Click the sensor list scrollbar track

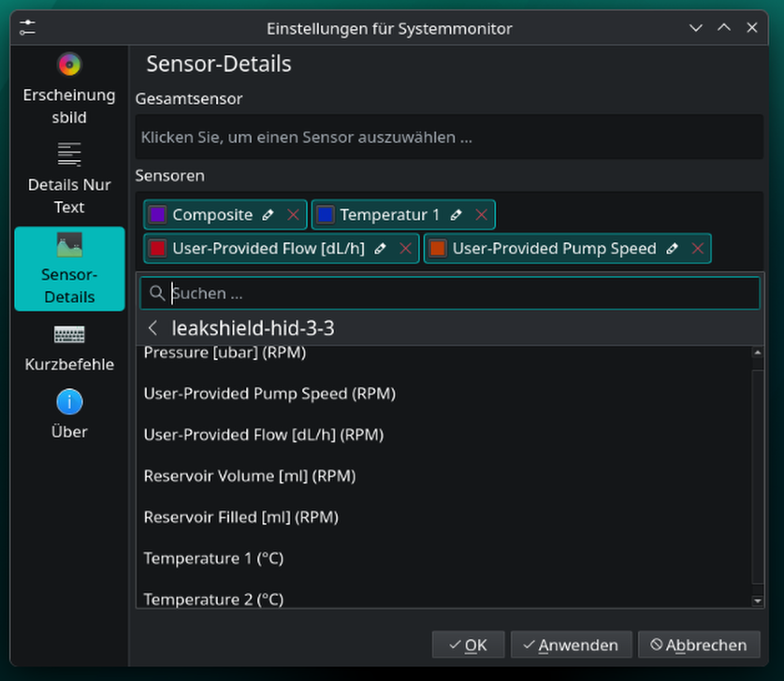coord(758,476)
